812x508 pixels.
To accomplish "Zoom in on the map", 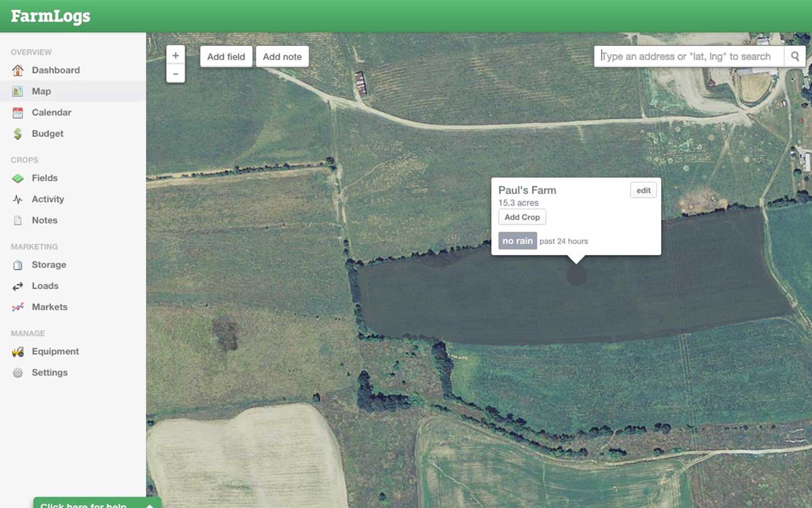I will pos(176,55).
